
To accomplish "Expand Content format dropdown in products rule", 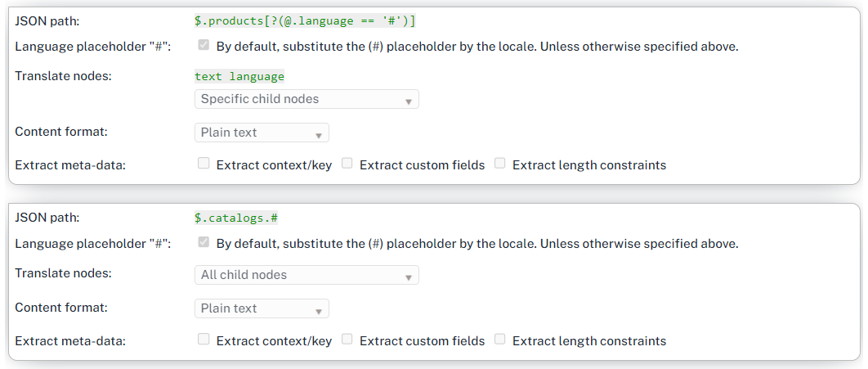I will (262, 133).
